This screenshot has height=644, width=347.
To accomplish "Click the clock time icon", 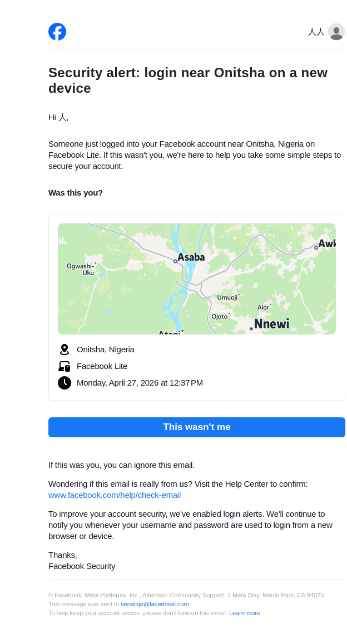I will [65, 383].
